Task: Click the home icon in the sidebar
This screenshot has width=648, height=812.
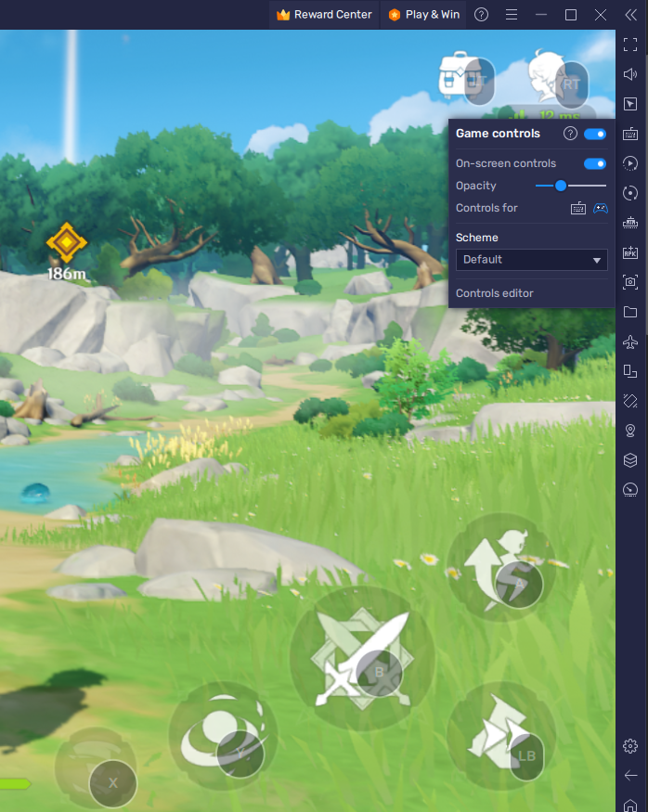Action: point(630,806)
